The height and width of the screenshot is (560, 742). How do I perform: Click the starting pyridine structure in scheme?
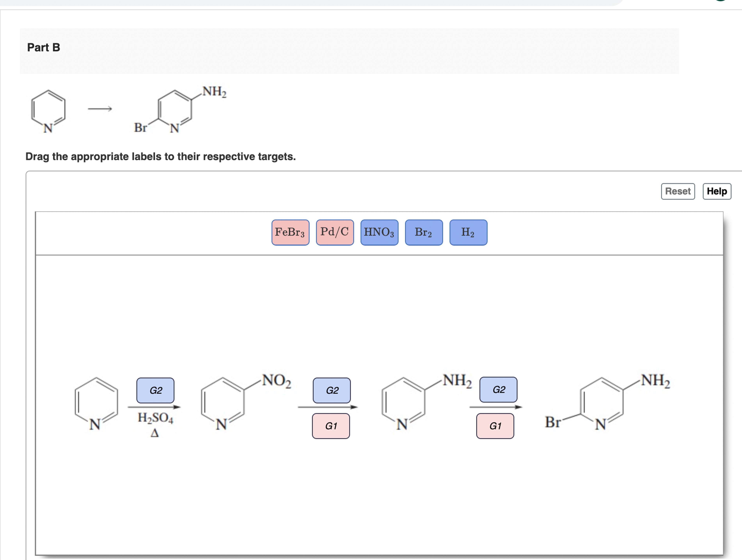(96, 404)
